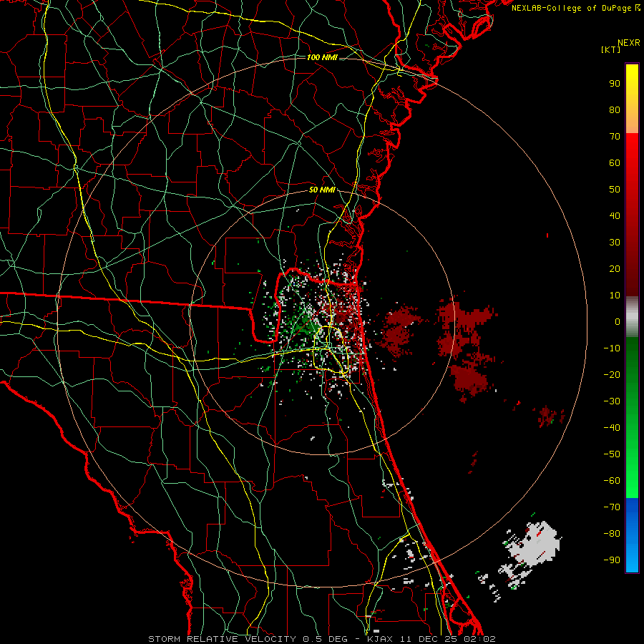Screen dimensions: 644x644
Task: Click the -30 value on velocity scale
Action: coord(612,401)
